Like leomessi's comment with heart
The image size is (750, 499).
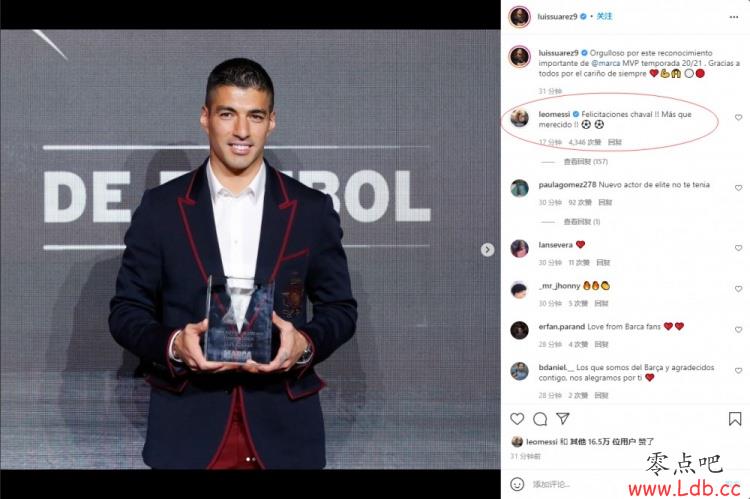(738, 117)
